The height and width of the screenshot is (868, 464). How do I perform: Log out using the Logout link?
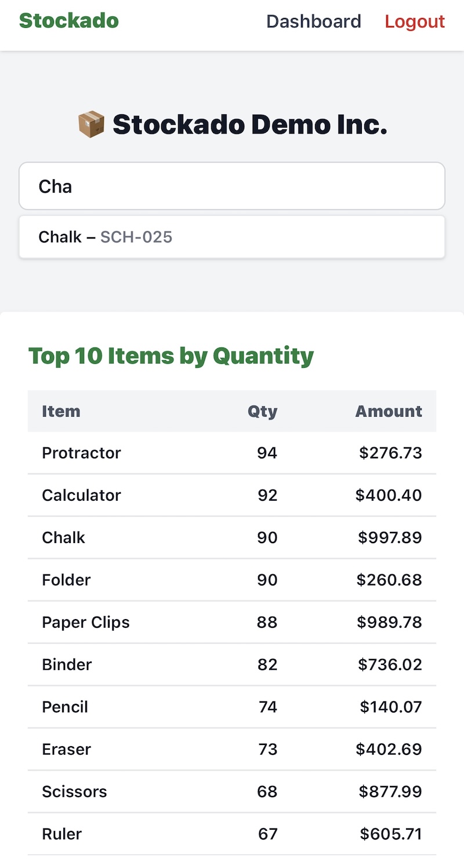point(415,21)
